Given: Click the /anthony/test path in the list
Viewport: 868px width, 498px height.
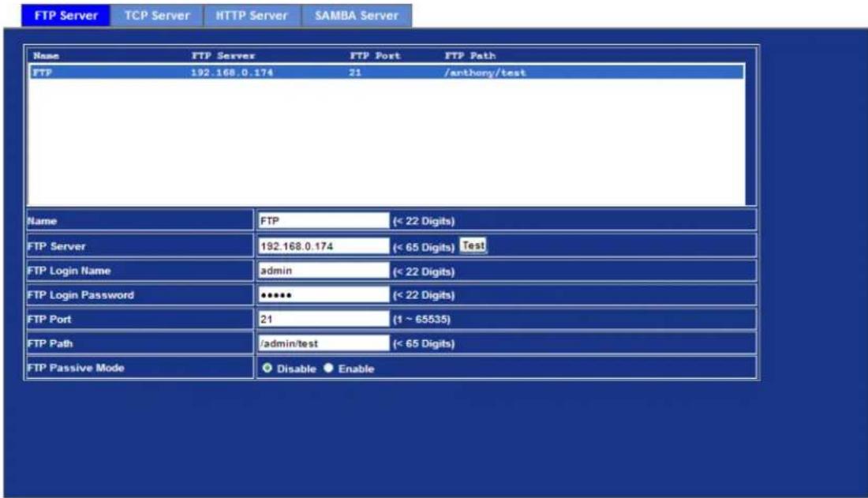Looking at the screenshot, I should (x=485, y=73).
